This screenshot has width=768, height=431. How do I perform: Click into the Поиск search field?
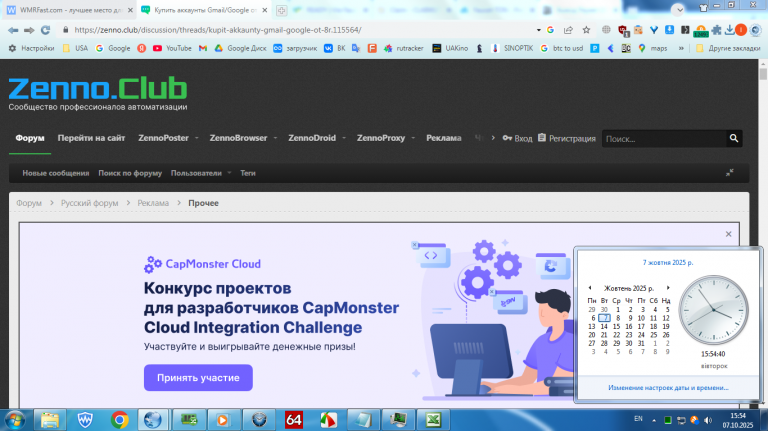pos(664,139)
